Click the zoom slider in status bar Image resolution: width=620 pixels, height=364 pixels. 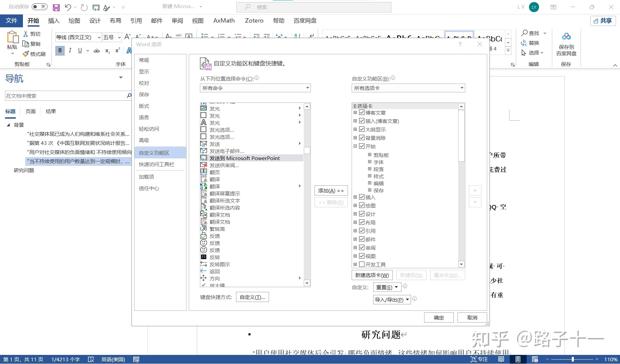572,359
